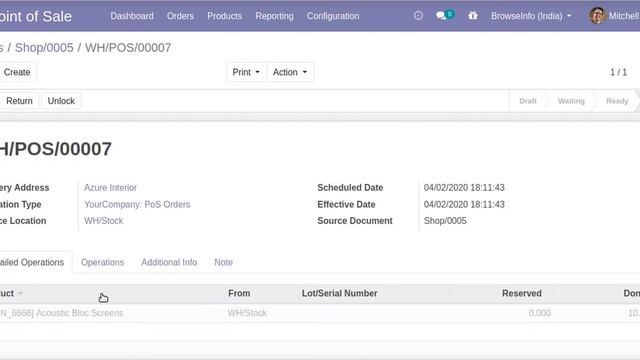Screen dimensions: 640x360
Task: Sort by the Product column arrow
Action: point(20,293)
